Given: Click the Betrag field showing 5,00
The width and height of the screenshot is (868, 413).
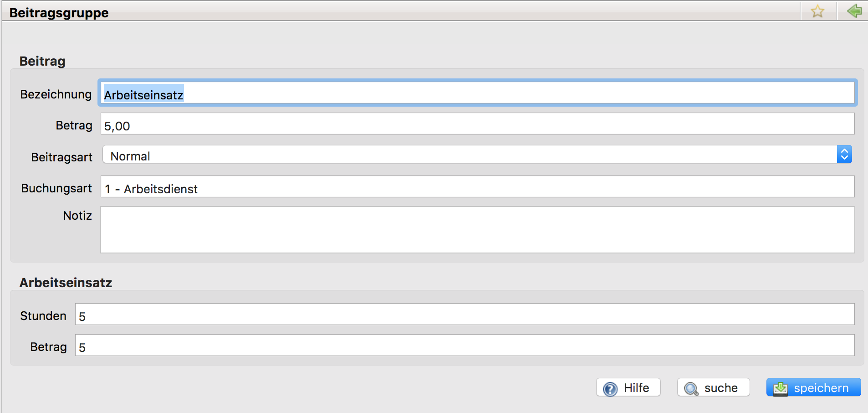Looking at the screenshot, I should click(x=477, y=124).
